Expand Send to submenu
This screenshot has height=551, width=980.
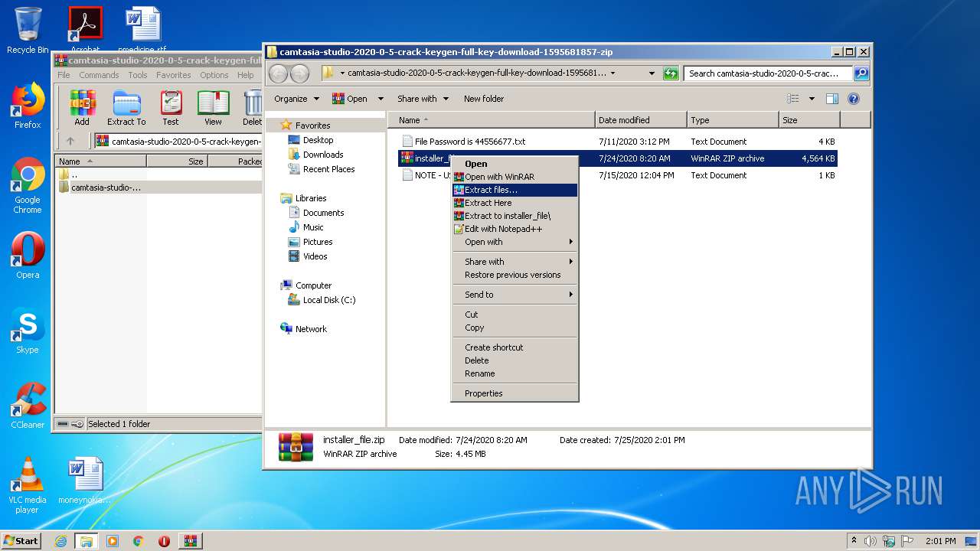pos(515,295)
